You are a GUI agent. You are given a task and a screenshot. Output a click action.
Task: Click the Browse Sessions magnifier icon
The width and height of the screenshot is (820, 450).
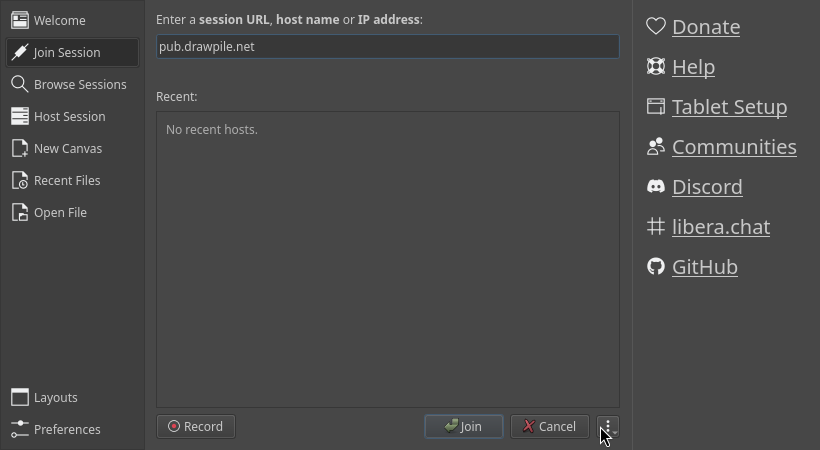point(20,85)
